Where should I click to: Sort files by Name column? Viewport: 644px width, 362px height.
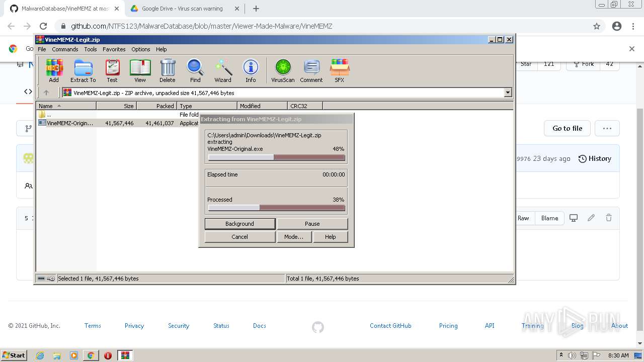pyautogui.click(x=66, y=106)
